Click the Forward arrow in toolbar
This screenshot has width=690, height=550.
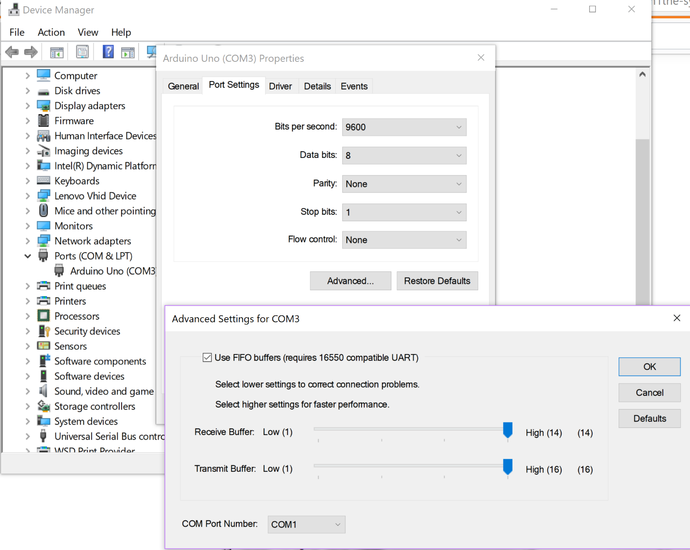click(32, 52)
